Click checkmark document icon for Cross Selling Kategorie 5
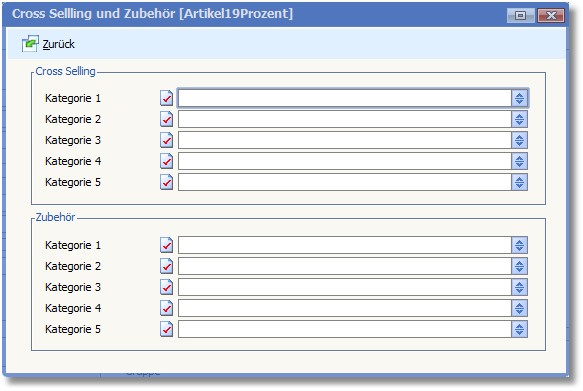The image size is (583, 391). (167, 182)
